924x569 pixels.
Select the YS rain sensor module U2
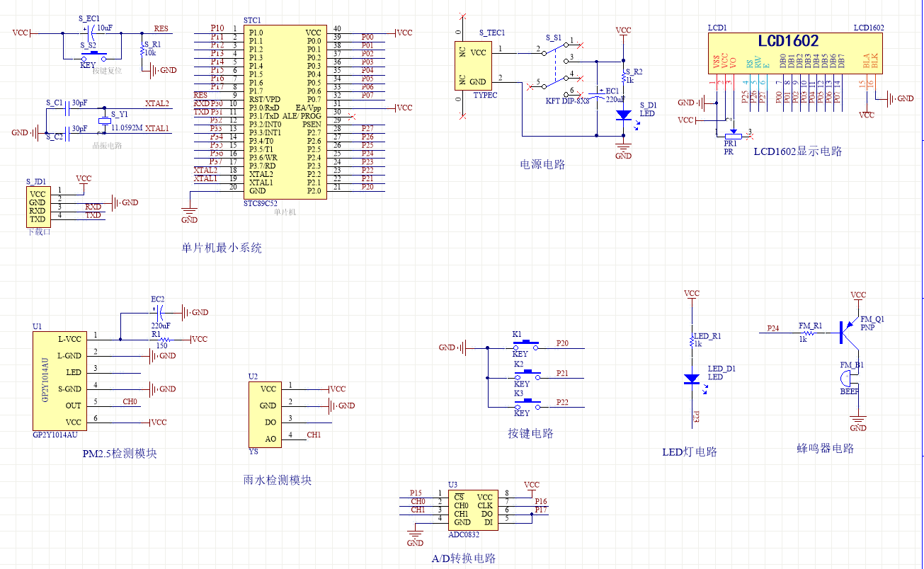(264, 413)
